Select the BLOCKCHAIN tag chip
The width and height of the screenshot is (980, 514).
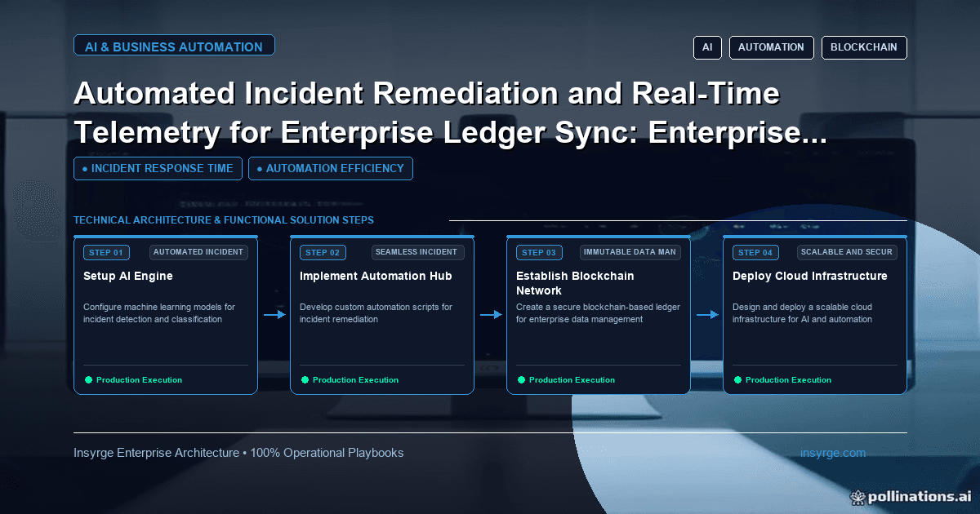864,47
